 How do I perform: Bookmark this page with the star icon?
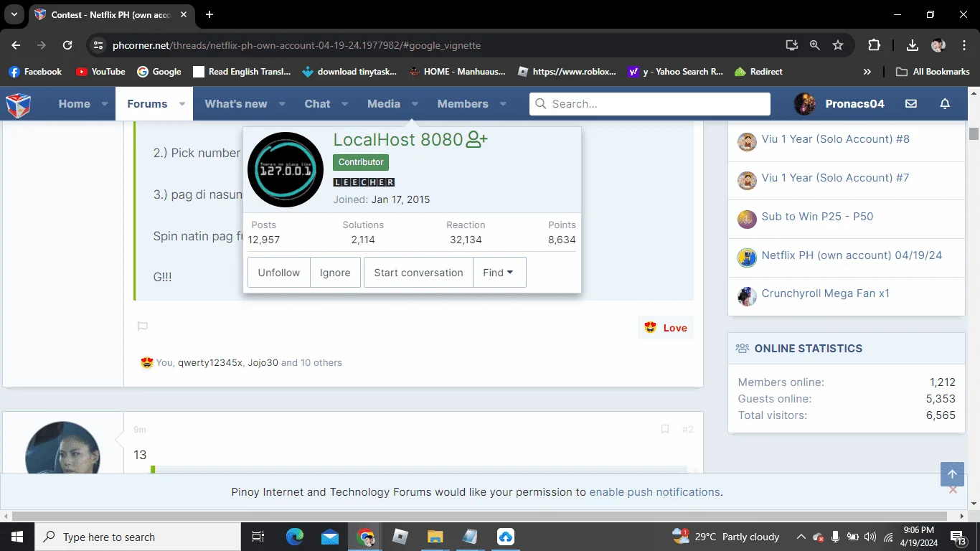click(838, 45)
